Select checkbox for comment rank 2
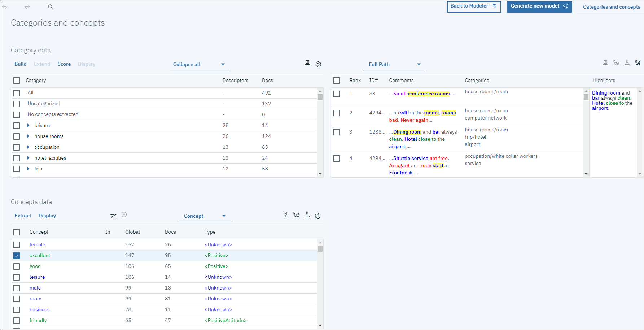Image resolution: width=644 pixels, height=330 pixels. tap(337, 113)
